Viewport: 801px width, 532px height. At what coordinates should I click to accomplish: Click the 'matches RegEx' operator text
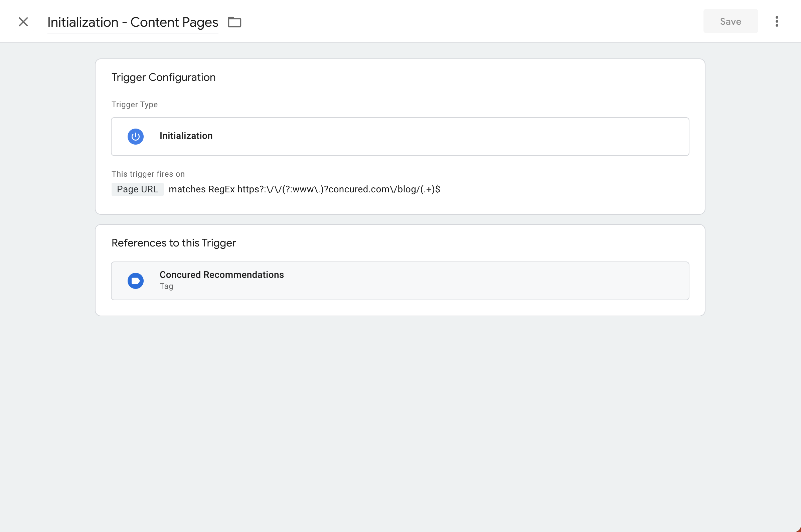[201, 189]
